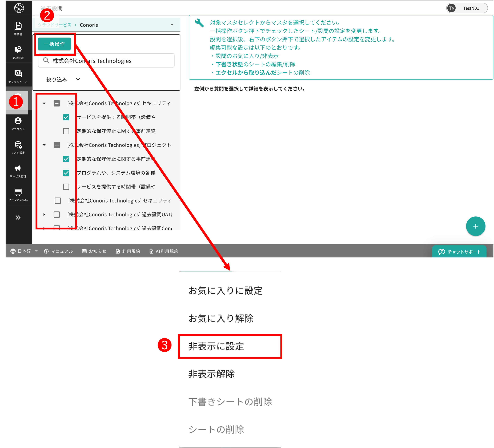Check first 定期的な保守停止 unchecked checkbox
This screenshot has width=494, height=448.
click(x=66, y=131)
